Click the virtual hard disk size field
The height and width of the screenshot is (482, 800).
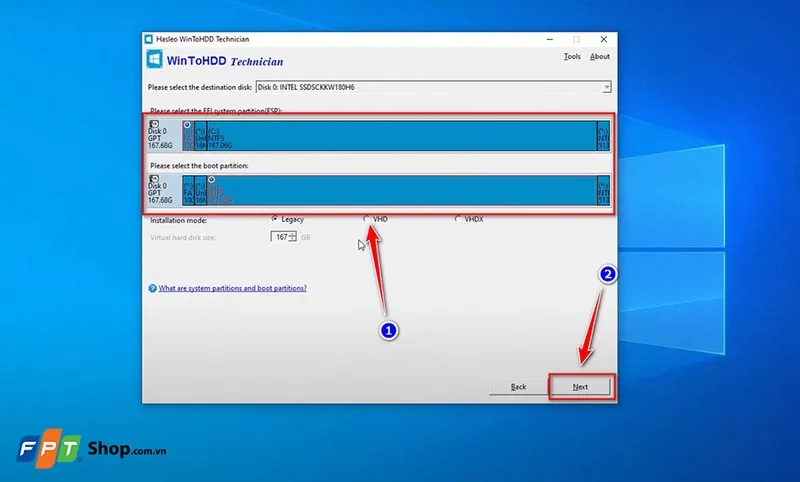280,237
